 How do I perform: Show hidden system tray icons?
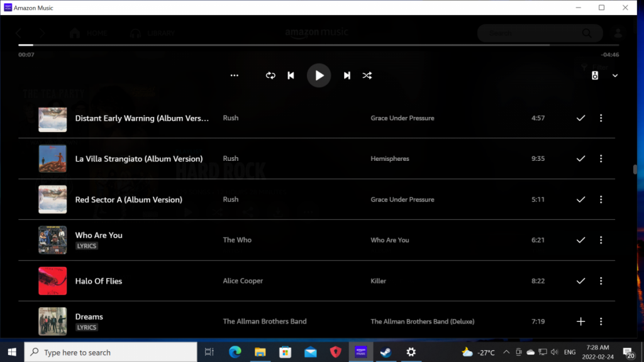pos(506,352)
